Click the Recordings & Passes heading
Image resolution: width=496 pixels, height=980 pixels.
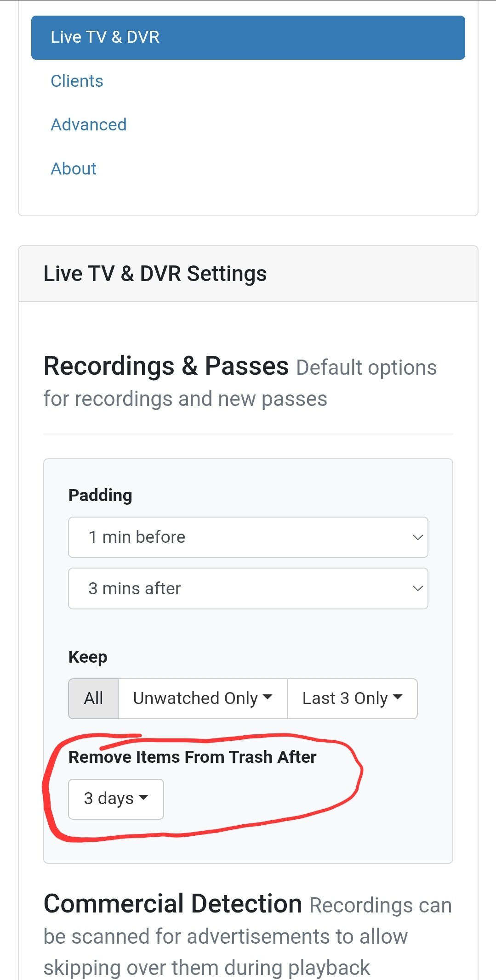[166, 366]
